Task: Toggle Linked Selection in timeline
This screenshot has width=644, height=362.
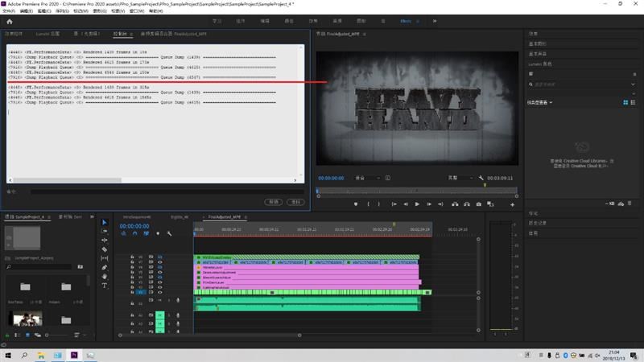Action: [147, 233]
